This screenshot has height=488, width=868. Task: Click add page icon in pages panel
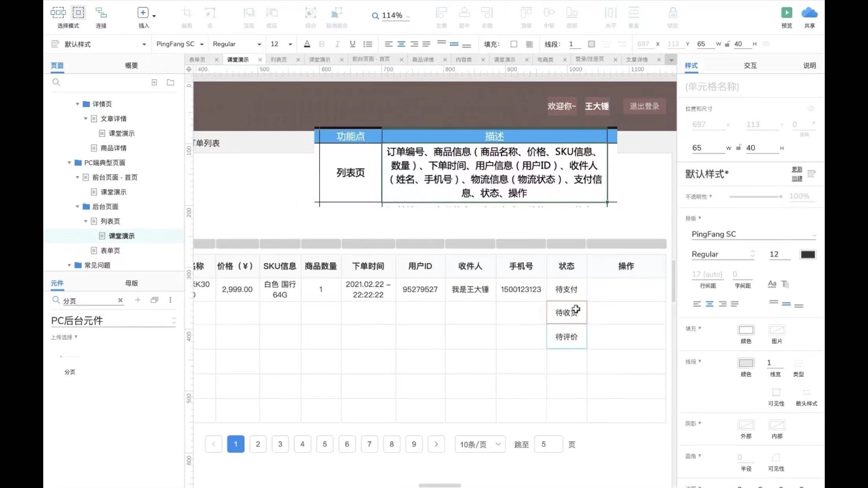click(x=154, y=83)
